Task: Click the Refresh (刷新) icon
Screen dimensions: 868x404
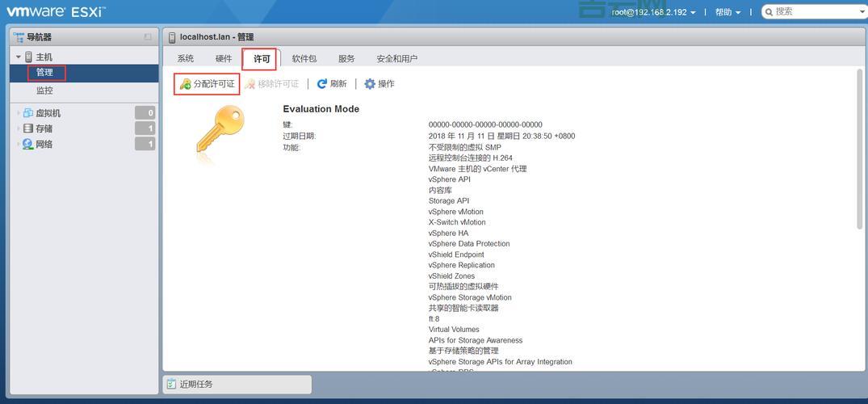Action: [322, 84]
